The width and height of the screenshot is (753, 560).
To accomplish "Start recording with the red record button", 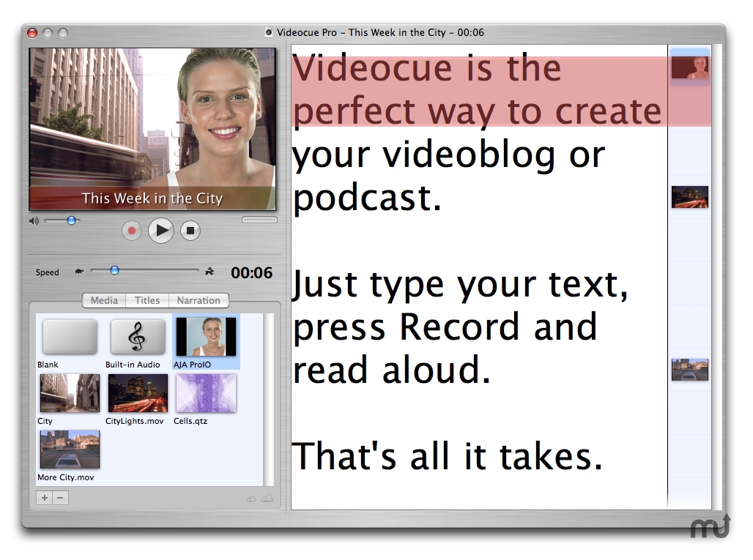I will point(132,231).
